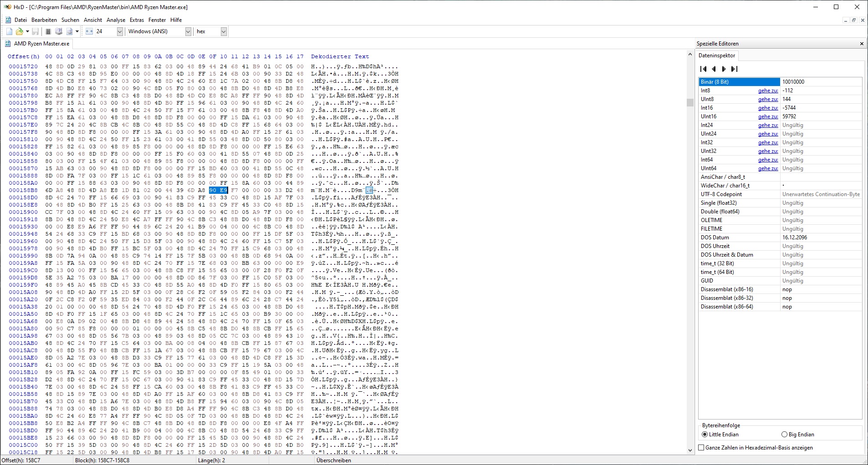Expand the recent files arrow beside the open icon

(x=27, y=31)
